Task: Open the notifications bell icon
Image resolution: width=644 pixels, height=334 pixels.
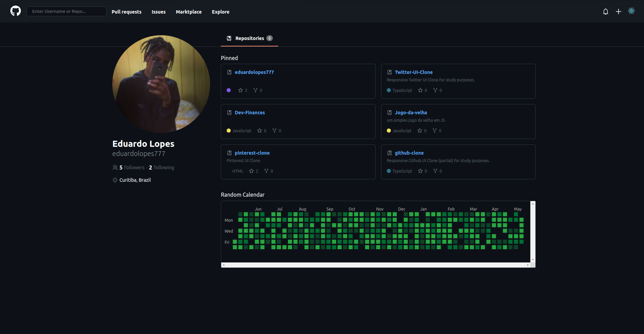Action: tap(606, 12)
